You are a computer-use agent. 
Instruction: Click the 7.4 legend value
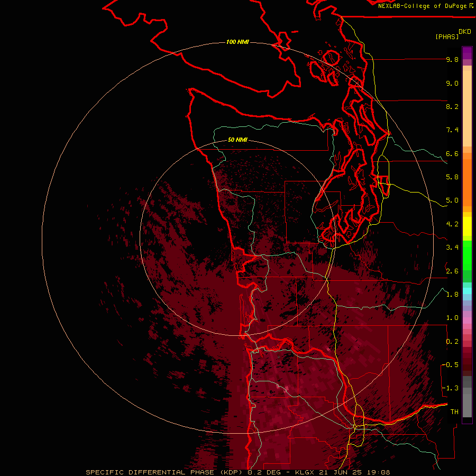(x=452, y=130)
